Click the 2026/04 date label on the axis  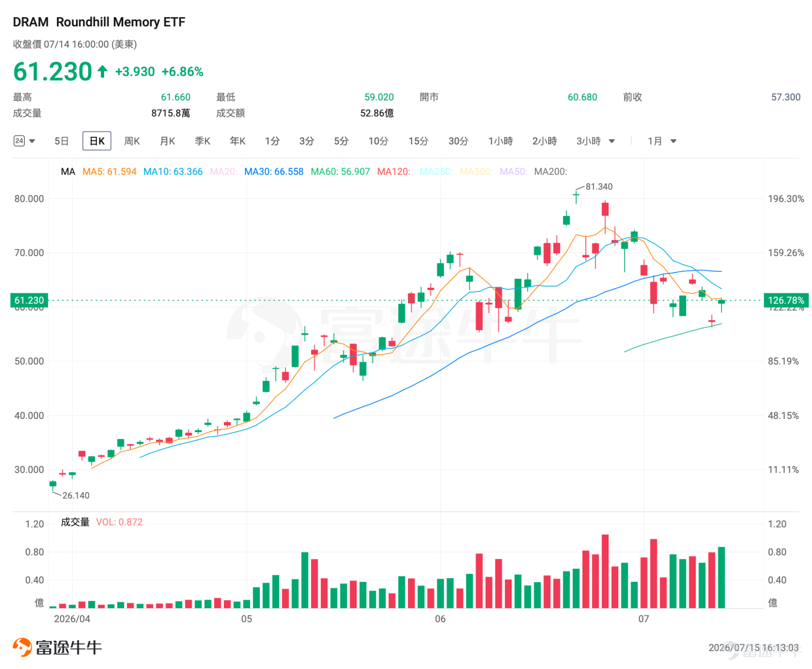coord(72,619)
